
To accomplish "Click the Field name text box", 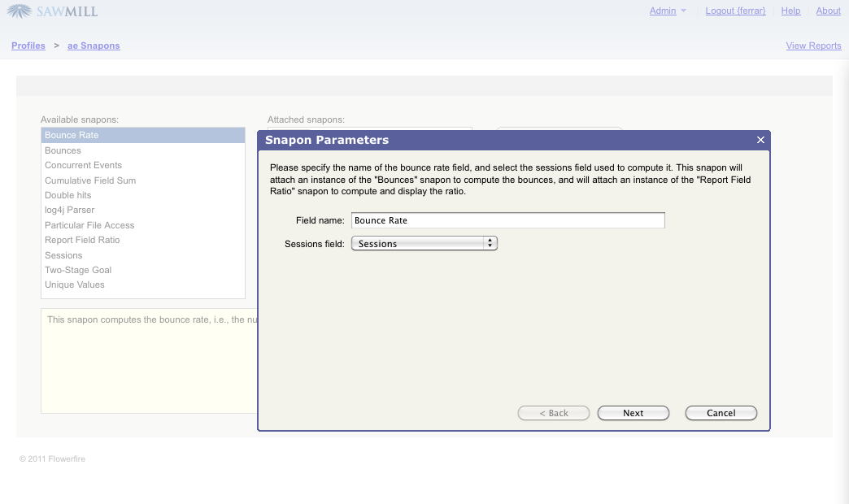I will point(507,220).
